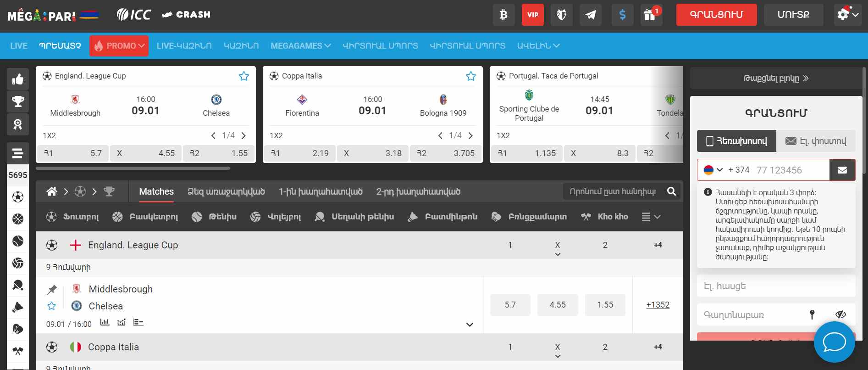Open statistics bar chart icon for Middlesbrough match

tap(105, 322)
